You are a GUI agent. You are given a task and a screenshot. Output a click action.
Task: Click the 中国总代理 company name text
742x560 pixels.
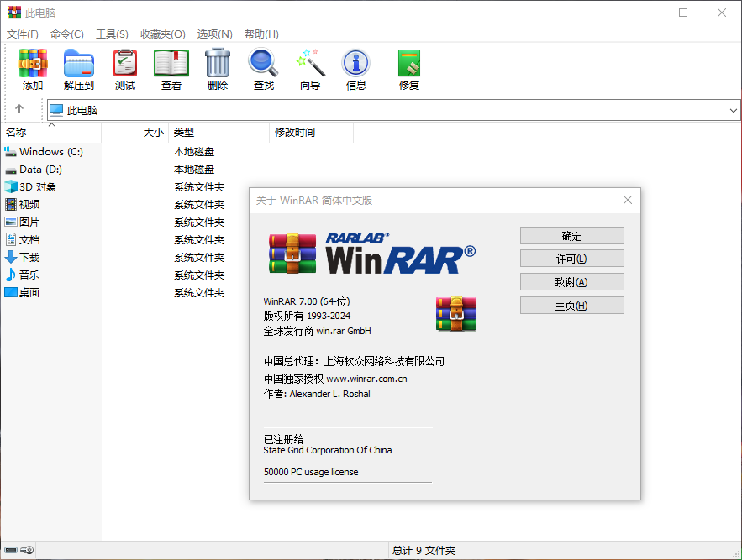(354, 361)
